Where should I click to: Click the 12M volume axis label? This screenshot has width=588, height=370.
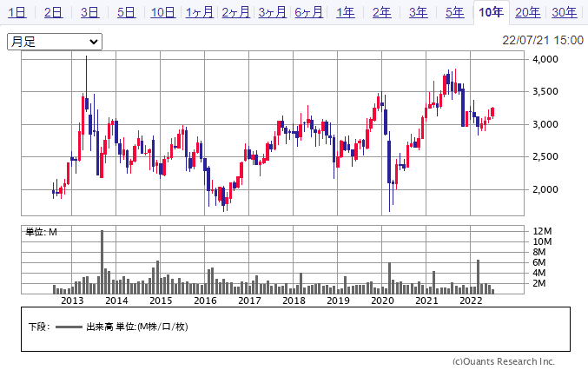click(542, 231)
